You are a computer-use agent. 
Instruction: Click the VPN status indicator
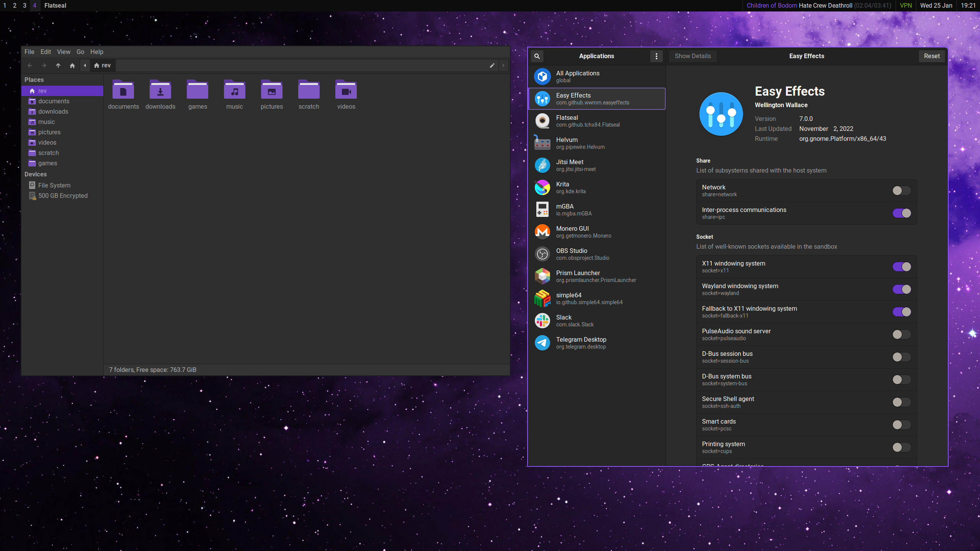[906, 5]
